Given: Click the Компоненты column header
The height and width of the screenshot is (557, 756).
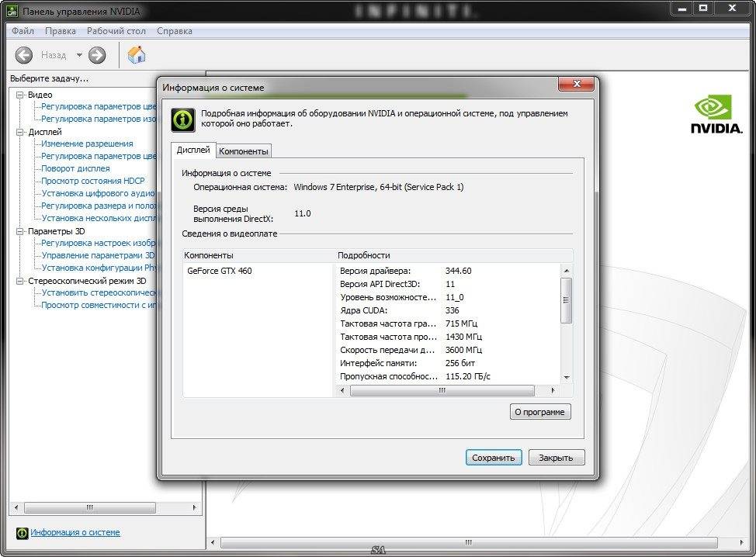Looking at the screenshot, I should click(x=259, y=255).
